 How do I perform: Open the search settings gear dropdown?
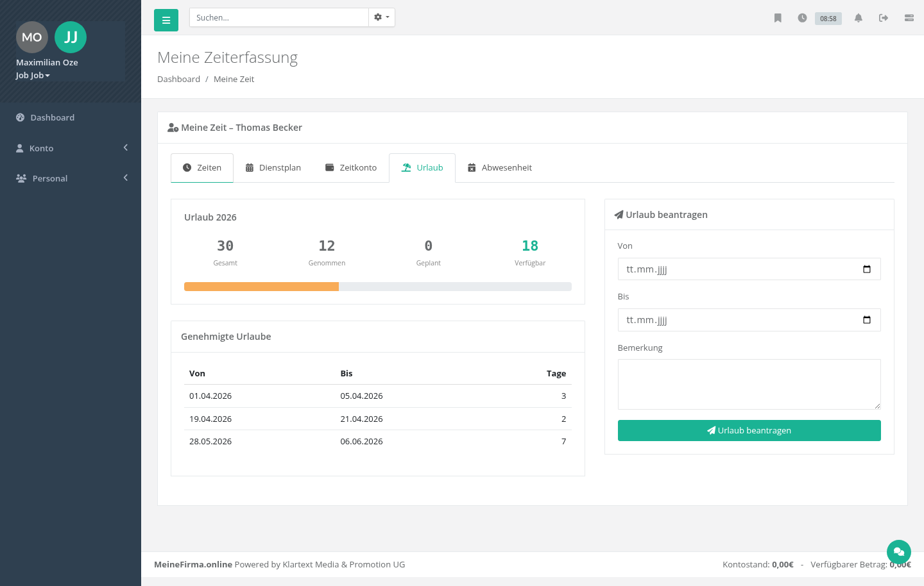point(382,17)
